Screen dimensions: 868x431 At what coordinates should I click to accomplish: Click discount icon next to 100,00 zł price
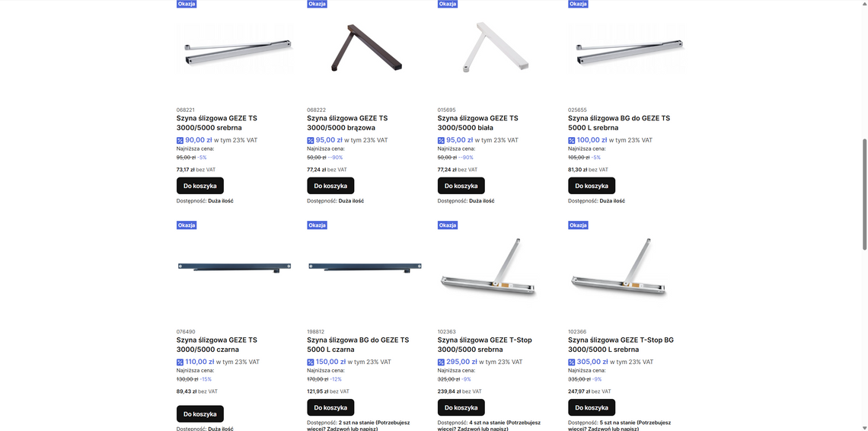point(571,141)
